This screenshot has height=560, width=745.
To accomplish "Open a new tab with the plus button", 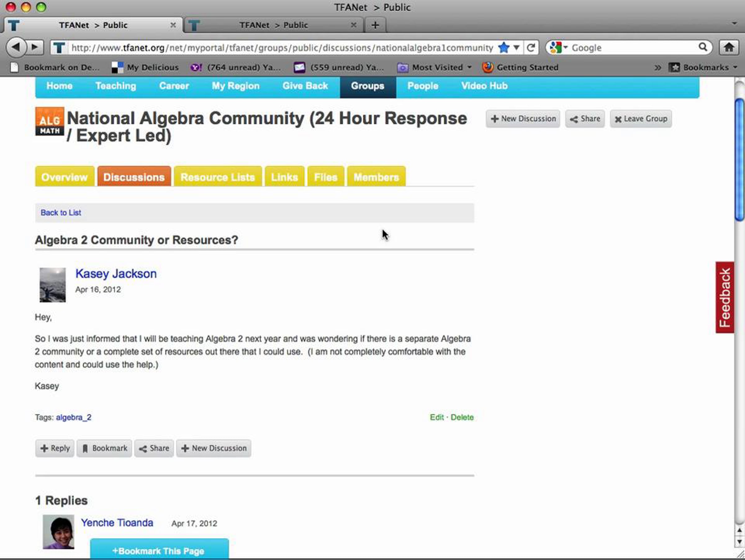I will tap(375, 25).
